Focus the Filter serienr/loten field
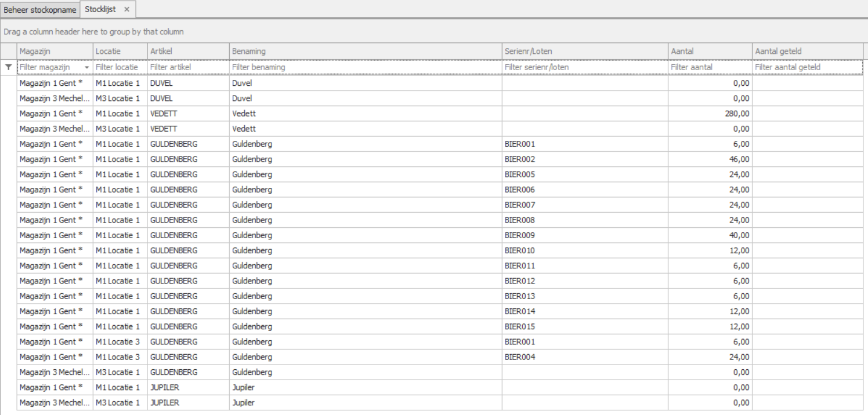This screenshot has width=868, height=415. [x=584, y=67]
